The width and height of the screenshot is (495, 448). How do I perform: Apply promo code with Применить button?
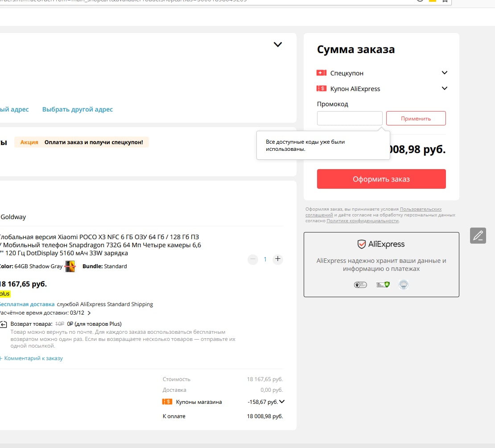pyautogui.click(x=416, y=118)
